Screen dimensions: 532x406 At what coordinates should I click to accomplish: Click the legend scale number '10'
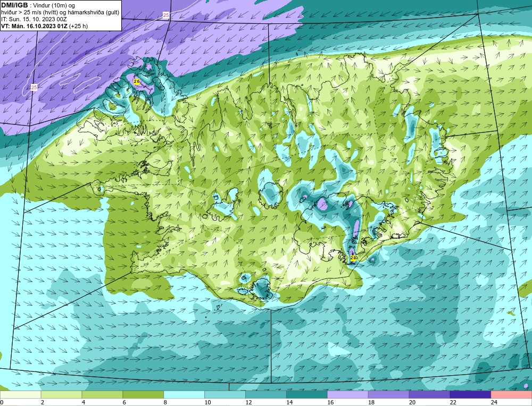pos(207,402)
